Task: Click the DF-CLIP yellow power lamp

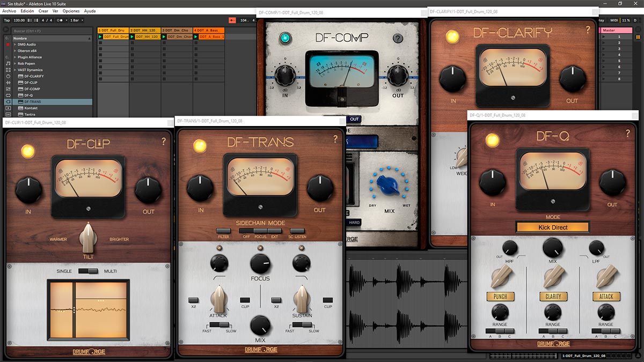Action: [x=27, y=151]
